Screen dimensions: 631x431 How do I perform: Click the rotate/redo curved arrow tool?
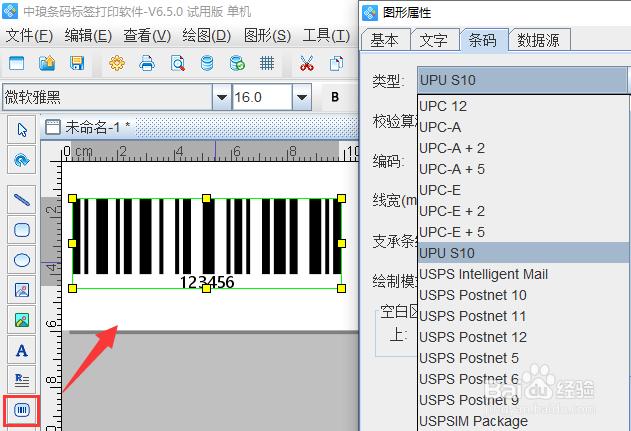click(22, 160)
